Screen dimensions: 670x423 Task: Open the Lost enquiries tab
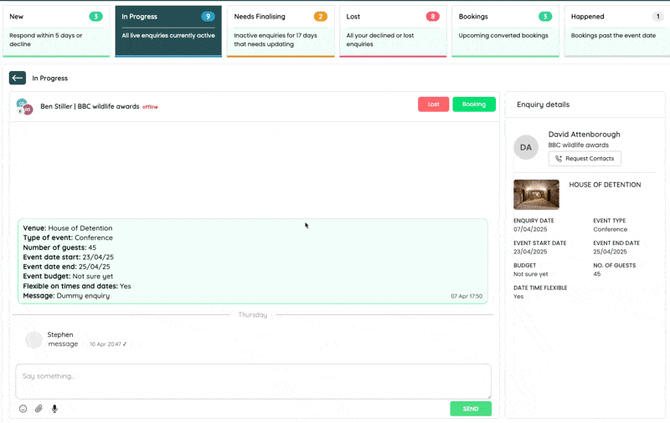(392, 28)
